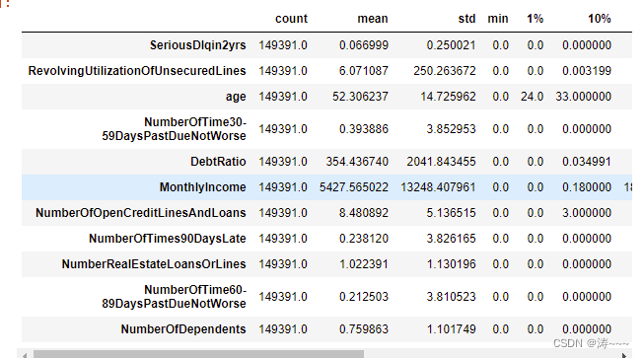The width and height of the screenshot is (644, 358).
Task: Click the mean value 1.022391
Action: pyautogui.click(x=364, y=264)
